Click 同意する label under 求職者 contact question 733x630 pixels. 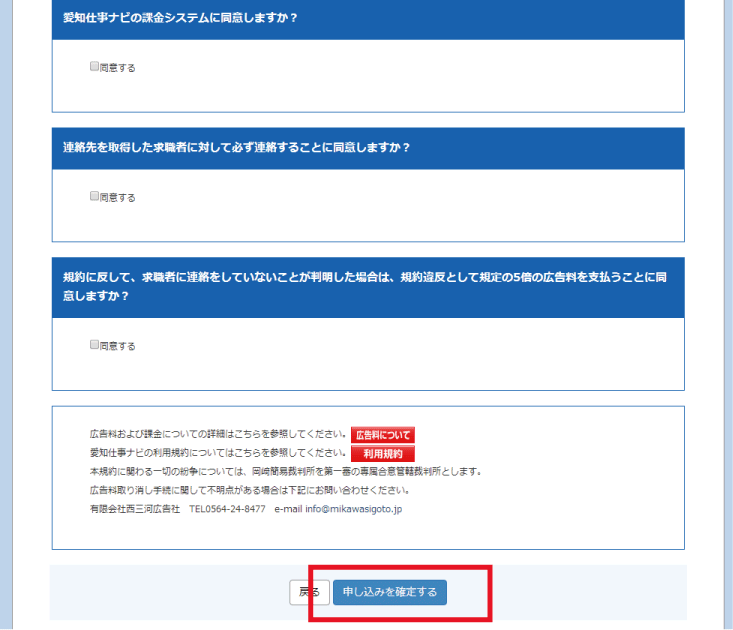pos(118,197)
